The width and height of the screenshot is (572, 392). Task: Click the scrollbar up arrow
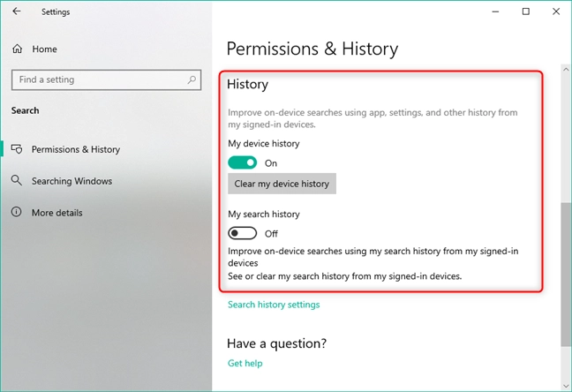566,69
